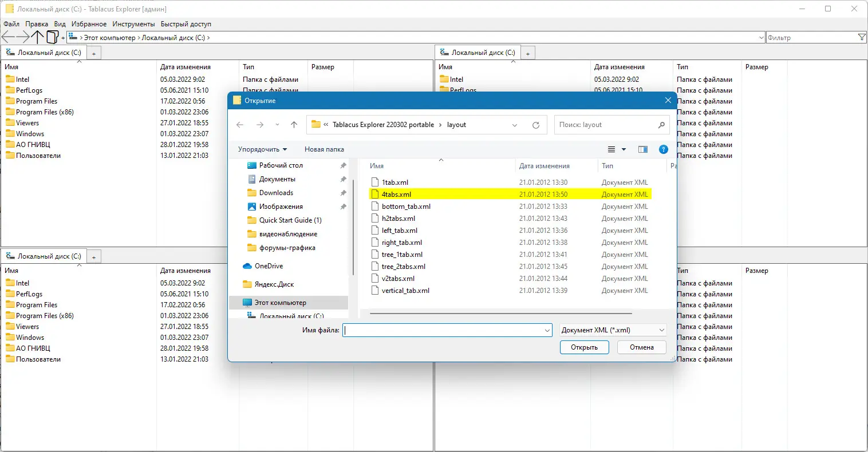Select the Локальный диск (C:) tab in bottom-left pane
868x452 pixels.
tap(44, 256)
